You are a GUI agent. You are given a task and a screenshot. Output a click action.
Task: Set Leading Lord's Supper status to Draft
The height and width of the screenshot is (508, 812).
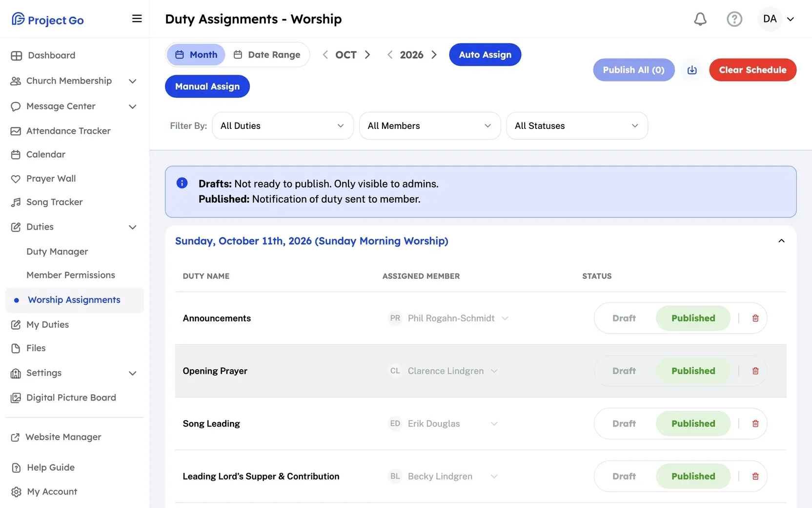[624, 476]
